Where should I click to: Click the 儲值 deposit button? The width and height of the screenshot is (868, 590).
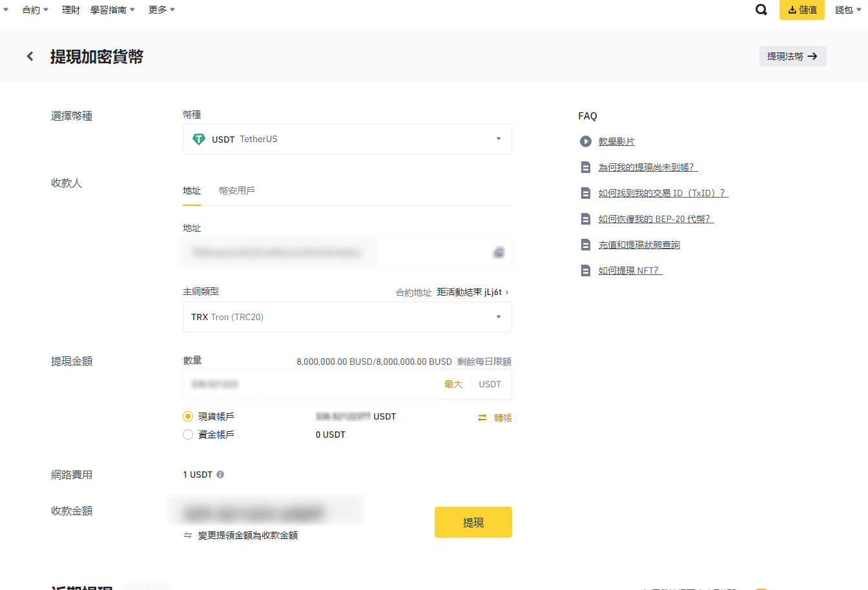(802, 10)
